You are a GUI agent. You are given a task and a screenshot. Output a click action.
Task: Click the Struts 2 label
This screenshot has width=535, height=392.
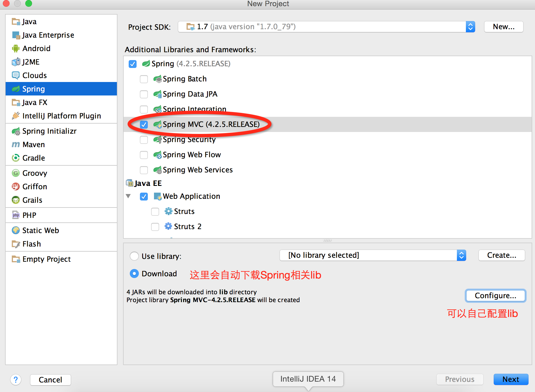click(x=188, y=227)
